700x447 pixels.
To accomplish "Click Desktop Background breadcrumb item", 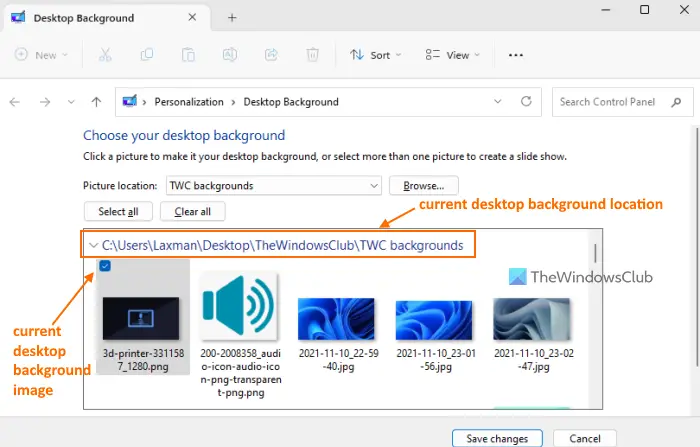I will (x=291, y=102).
